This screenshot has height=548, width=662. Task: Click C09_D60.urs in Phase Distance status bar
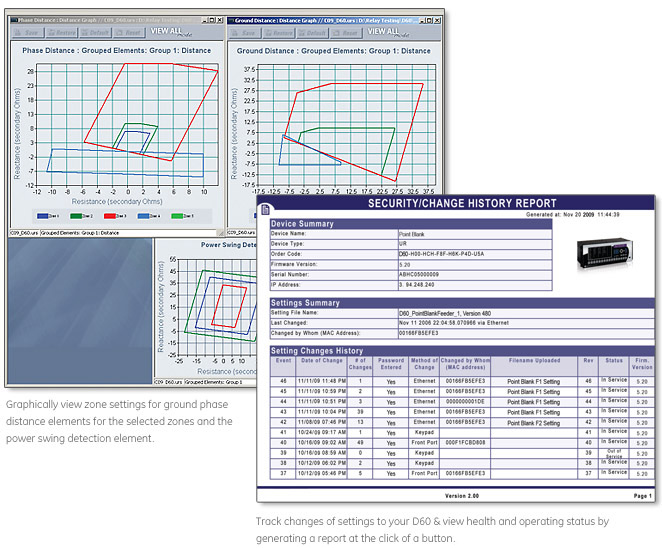[x=24, y=233]
